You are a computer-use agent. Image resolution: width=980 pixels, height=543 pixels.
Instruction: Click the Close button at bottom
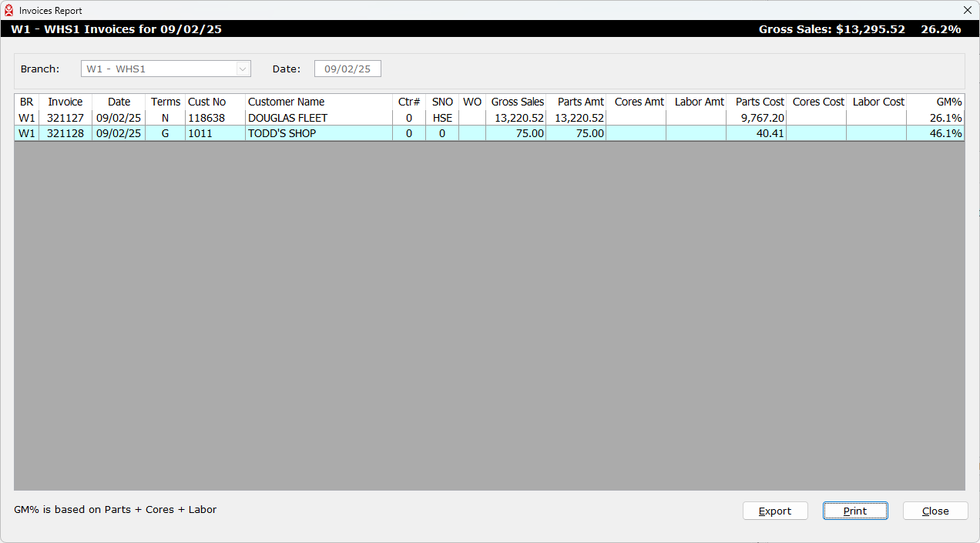(x=935, y=511)
